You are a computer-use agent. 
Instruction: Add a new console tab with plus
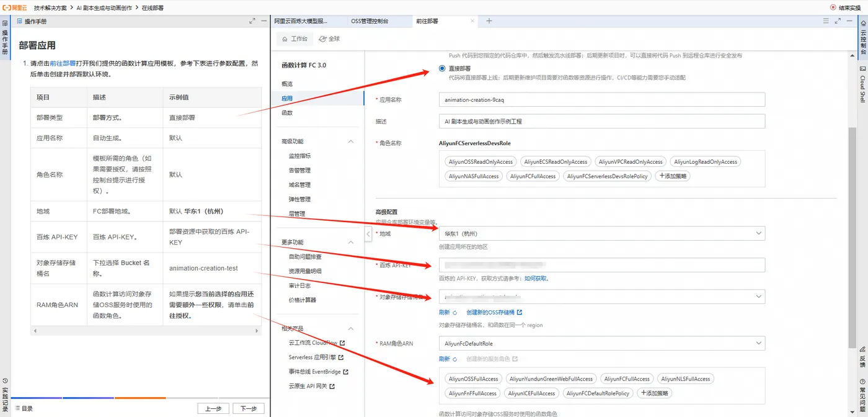[x=489, y=21]
